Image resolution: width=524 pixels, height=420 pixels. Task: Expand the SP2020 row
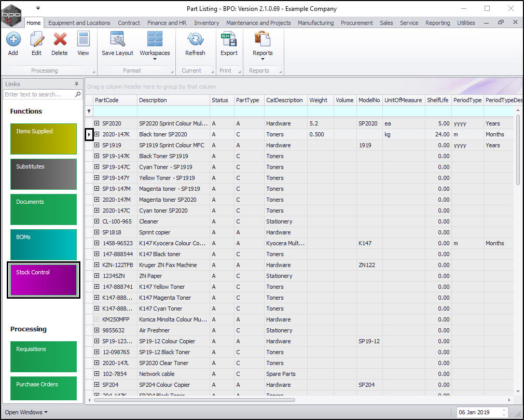click(97, 123)
